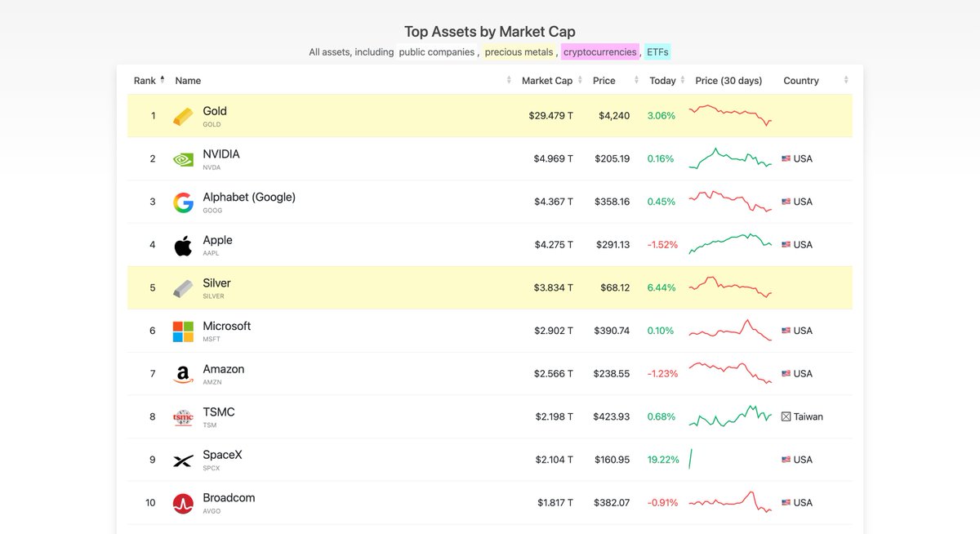
Task: Click the Apple logo icon
Action: [x=183, y=246]
